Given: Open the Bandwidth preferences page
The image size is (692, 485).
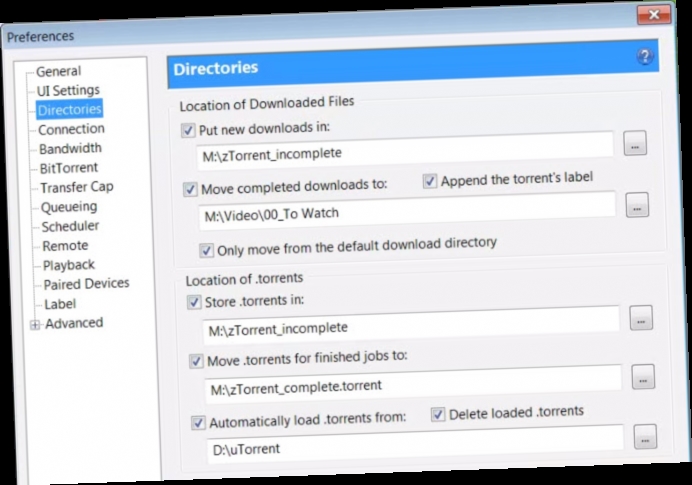Looking at the screenshot, I should pos(70,149).
